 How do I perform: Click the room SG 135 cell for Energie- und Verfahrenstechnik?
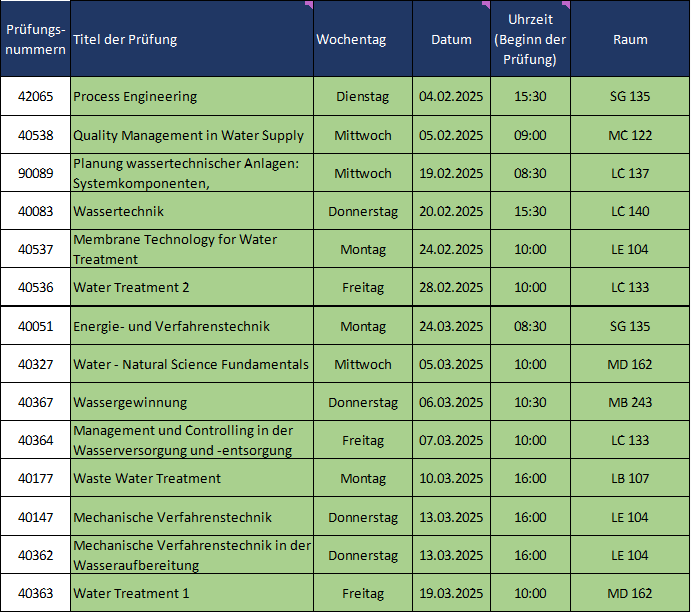click(629, 326)
